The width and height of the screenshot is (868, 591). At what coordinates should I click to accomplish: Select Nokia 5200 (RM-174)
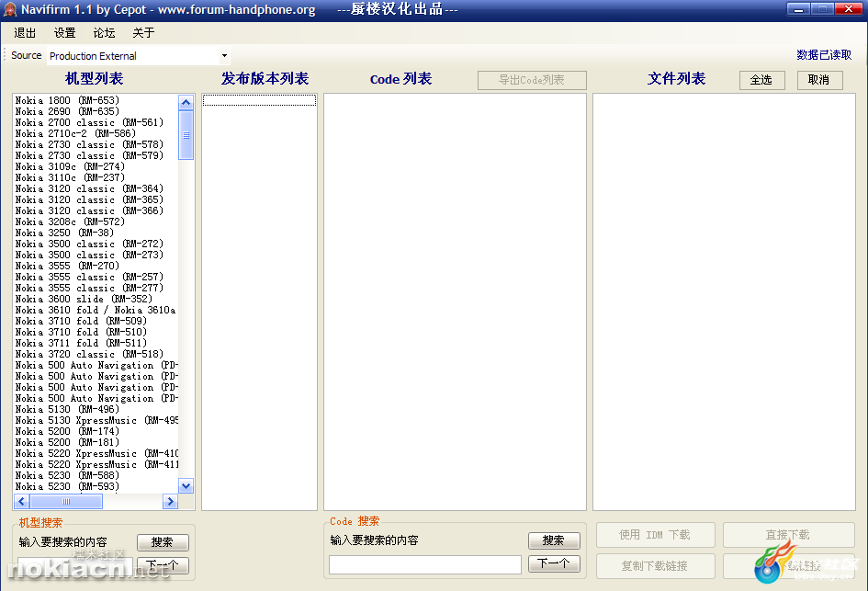point(68,431)
